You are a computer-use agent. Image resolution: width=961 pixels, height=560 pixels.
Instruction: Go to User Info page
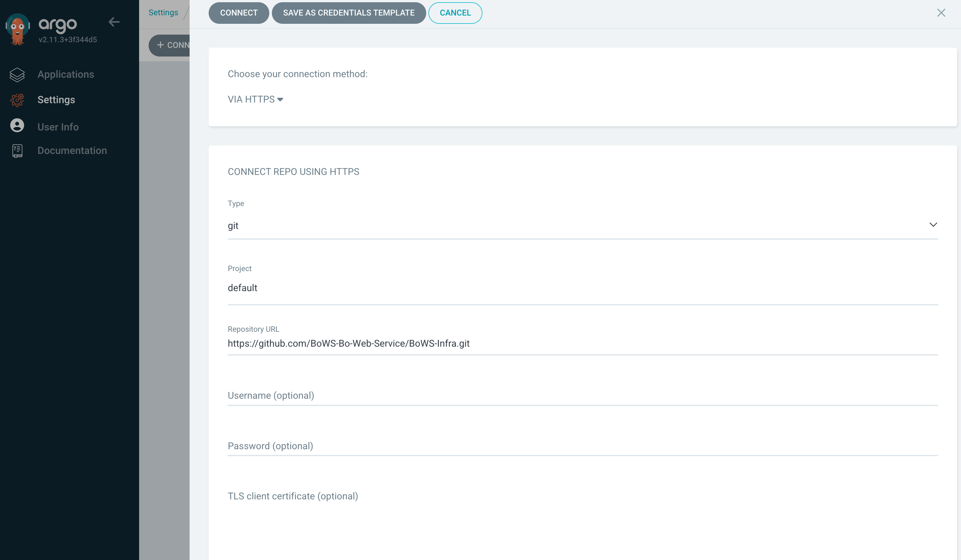58,127
